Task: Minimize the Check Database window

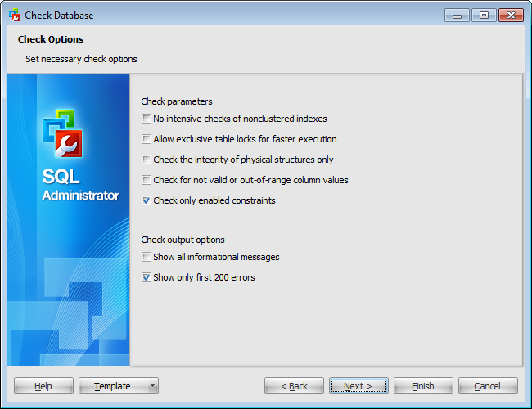Action: pyautogui.click(x=456, y=15)
